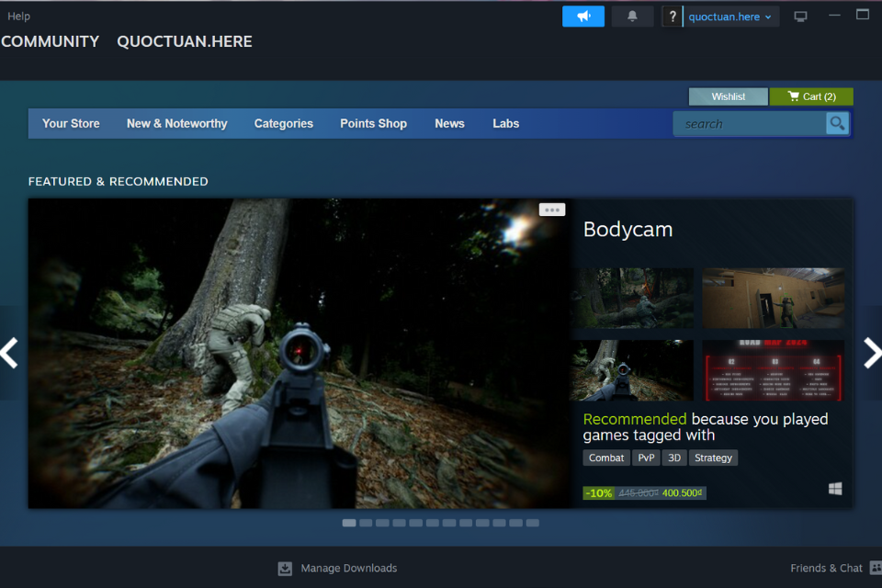882x588 pixels.
Task: View the forest soldier screenshot thumbnail
Action: point(634,299)
